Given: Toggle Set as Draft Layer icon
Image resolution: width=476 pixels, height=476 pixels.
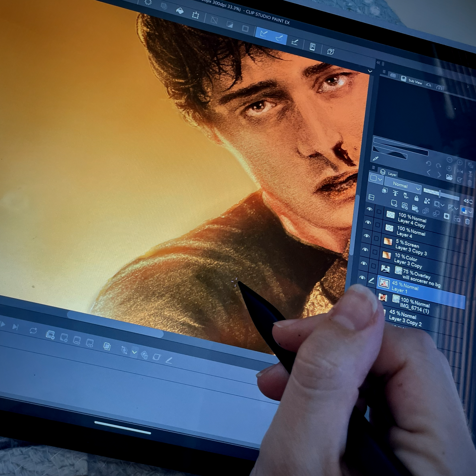Looking at the screenshot, I should (x=405, y=196).
